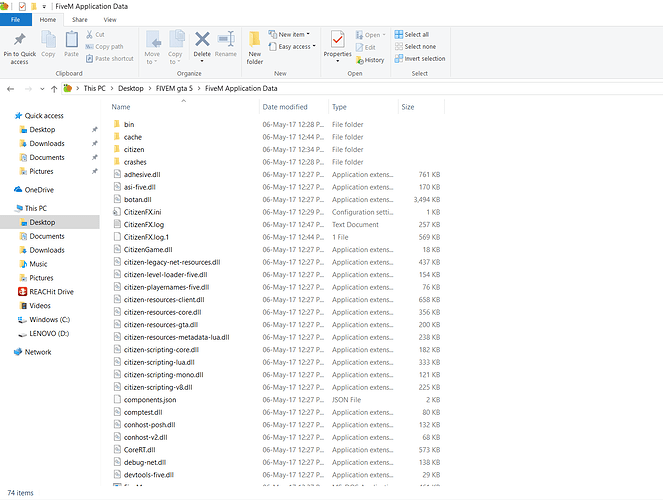Click This PC in the address bar

pyautogui.click(x=94, y=88)
